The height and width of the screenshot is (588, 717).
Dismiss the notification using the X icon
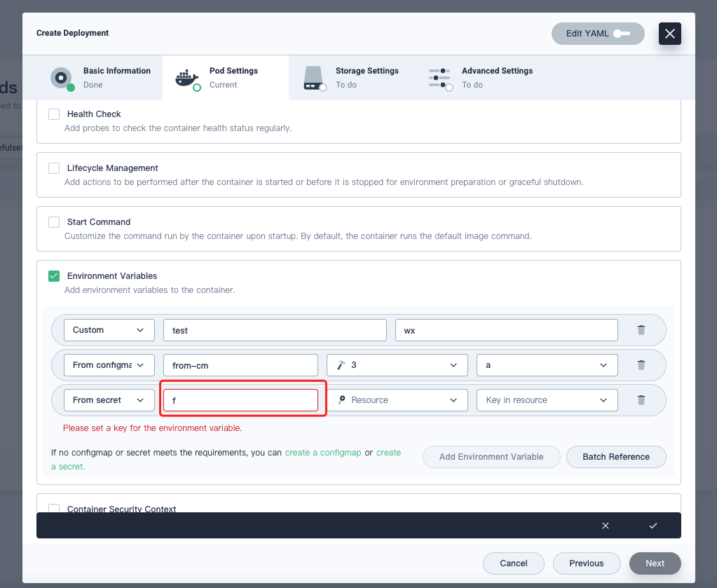(x=605, y=525)
